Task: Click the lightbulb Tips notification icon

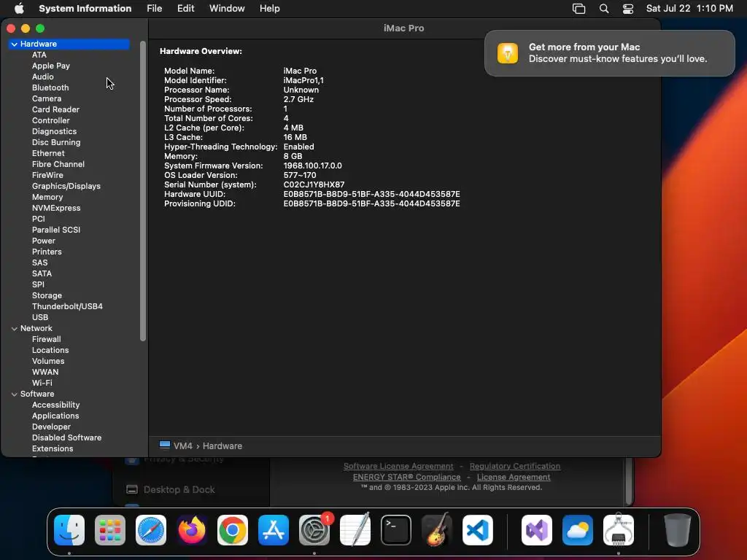Action: [x=508, y=52]
